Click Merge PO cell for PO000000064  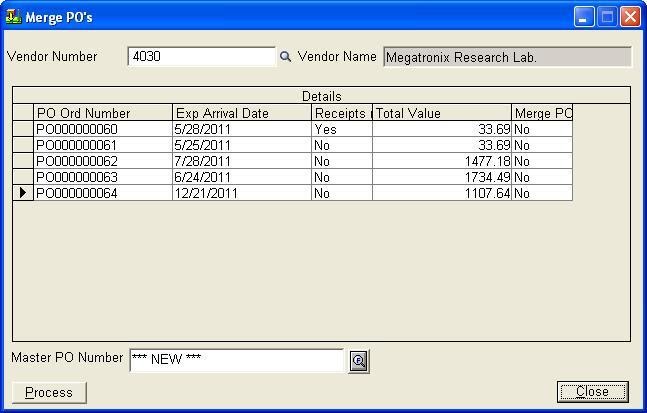click(542, 193)
